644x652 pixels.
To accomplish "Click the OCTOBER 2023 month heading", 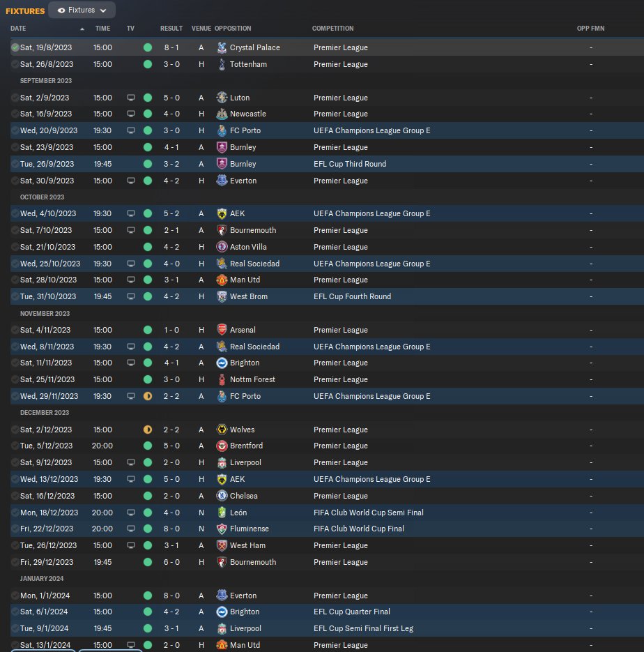I will pyautogui.click(x=42, y=197).
